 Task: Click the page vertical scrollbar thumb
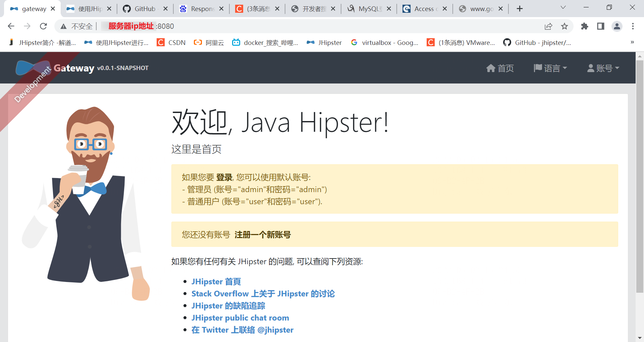640,176
